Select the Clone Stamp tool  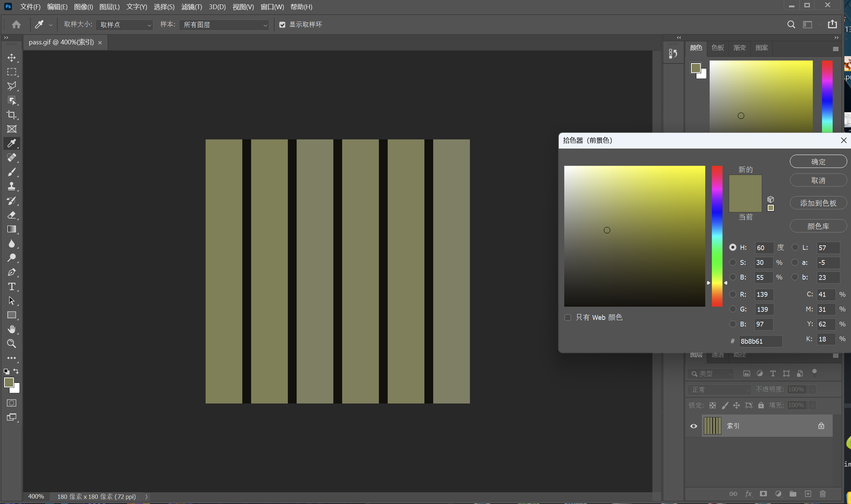(x=12, y=186)
